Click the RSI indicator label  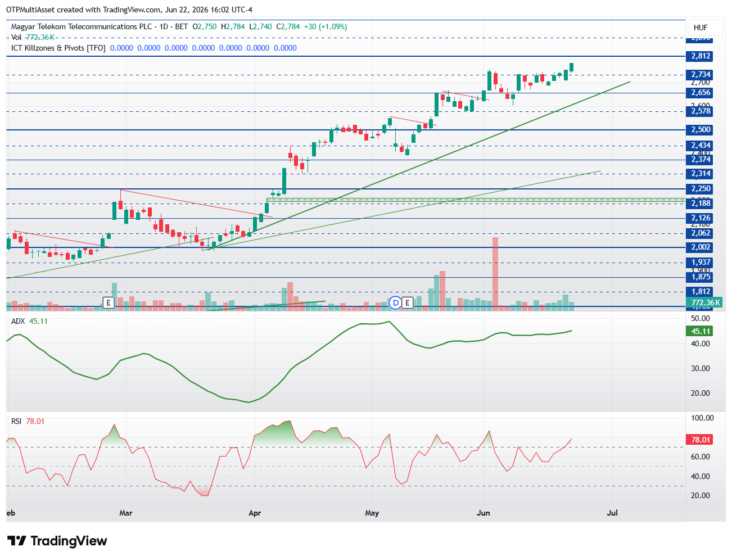point(16,421)
